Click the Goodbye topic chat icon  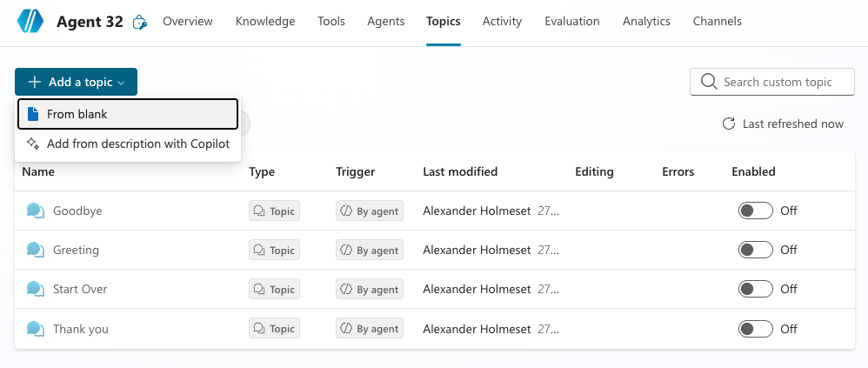(x=36, y=211)
